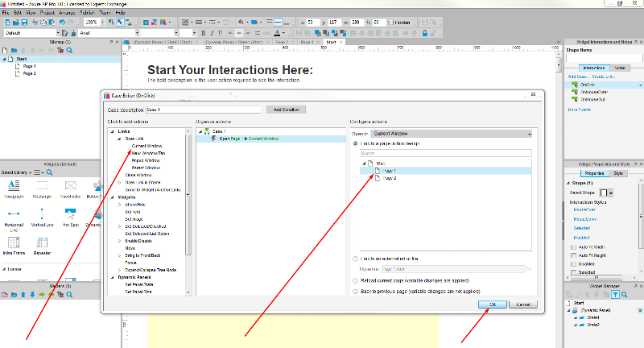This screenshot has width=644, height=348.
Task: Click the text color A icon
Action: click(x=277, y=33)
